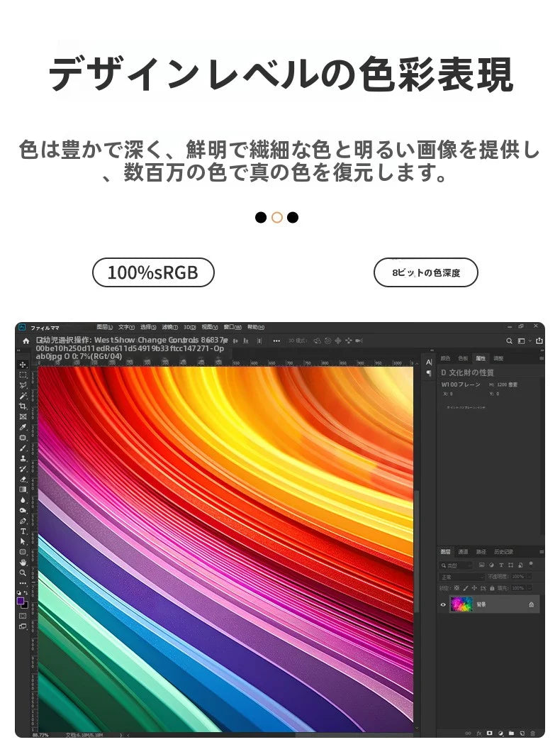
Task: Click the trash icon to delete layer
Action: coord(532,733)
